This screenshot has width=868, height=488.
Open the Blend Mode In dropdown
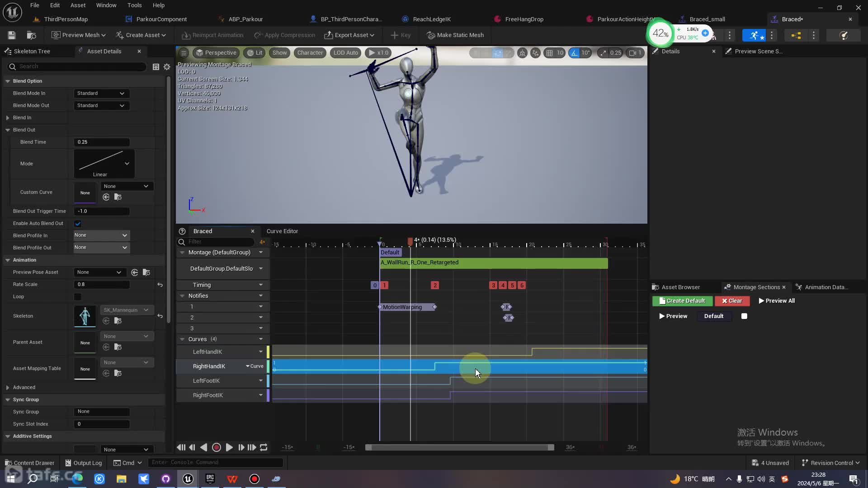click(x=101, y=94)
